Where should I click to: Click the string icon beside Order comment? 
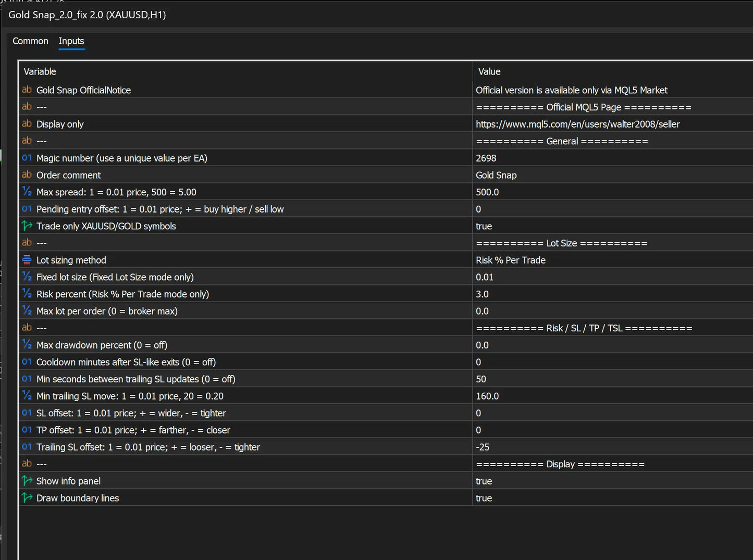(27, 175)
